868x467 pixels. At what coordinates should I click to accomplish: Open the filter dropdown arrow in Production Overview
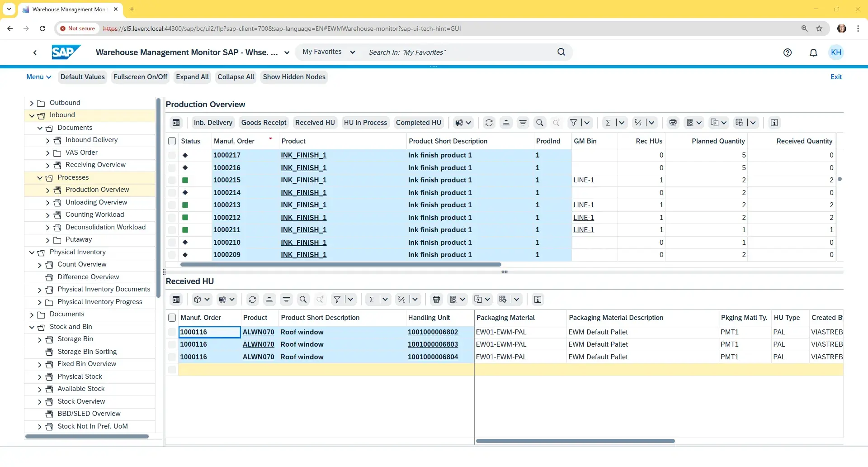pos(587,123)
